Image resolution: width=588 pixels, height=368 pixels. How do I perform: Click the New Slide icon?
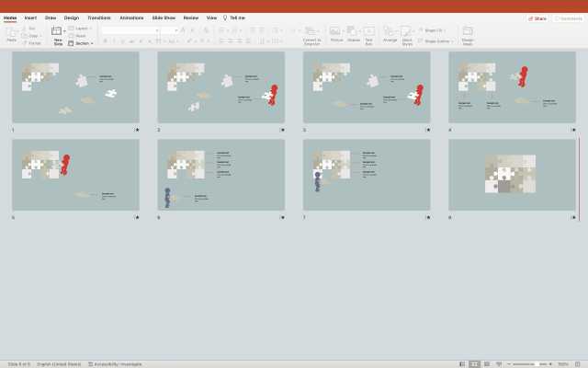click(x=57, y=32)
